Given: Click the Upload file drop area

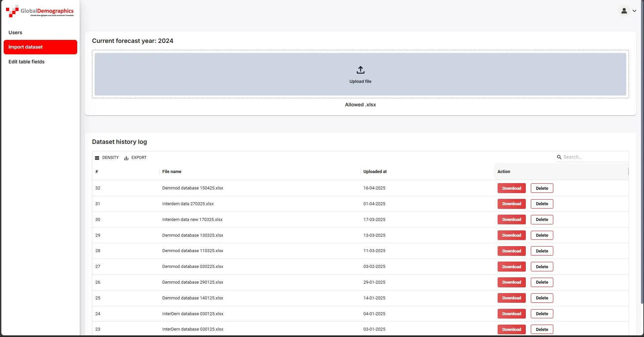Looking at the screenshot, I should point(360,74).
